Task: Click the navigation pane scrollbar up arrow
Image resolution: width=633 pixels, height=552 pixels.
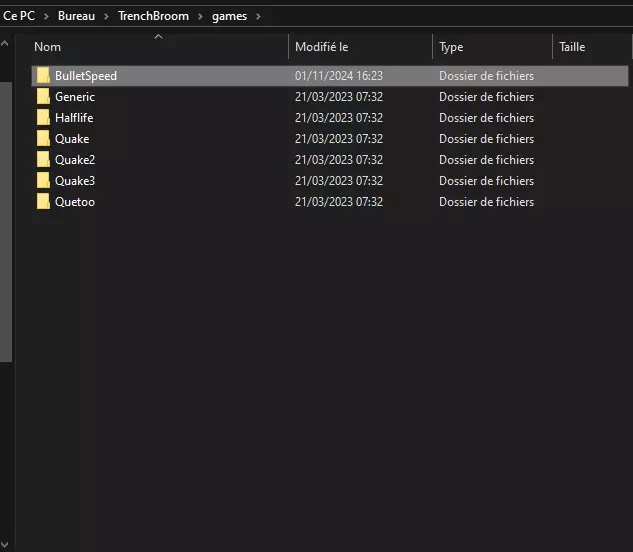Action: coord(5,43)
